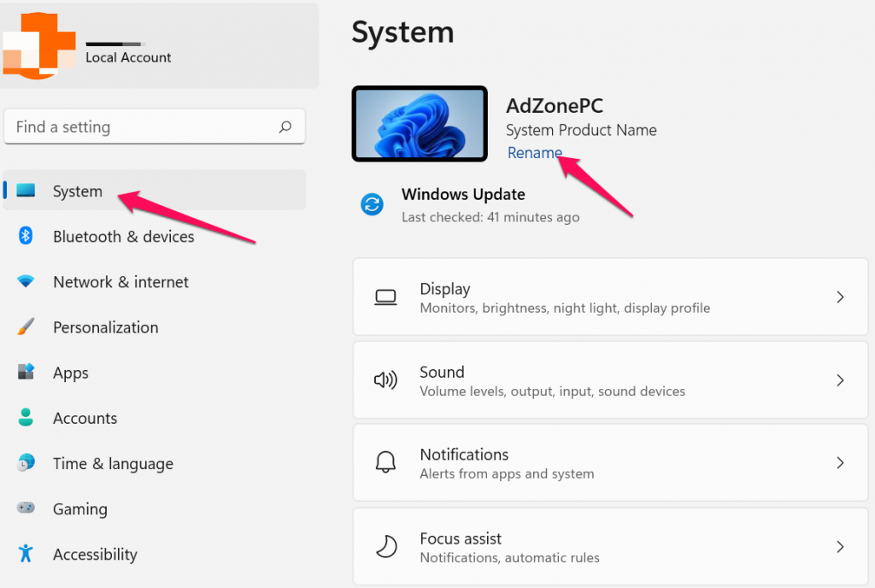Click the Time & language globe icon
The image size is (875, 588).
click(x=26, y=463)
